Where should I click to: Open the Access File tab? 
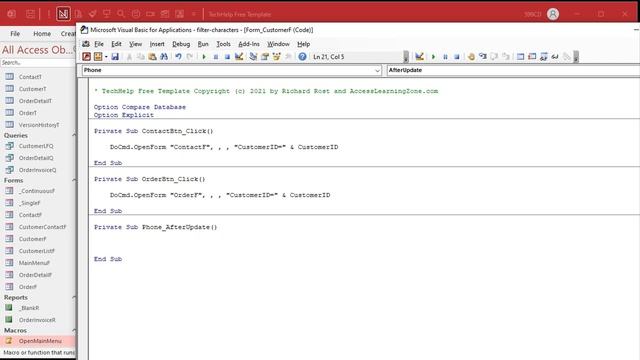point(15,33)
